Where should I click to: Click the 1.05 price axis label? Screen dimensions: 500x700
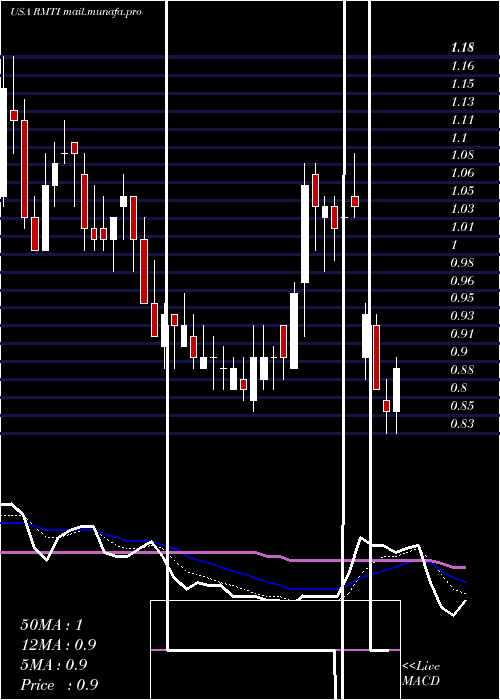click(462, 191)
